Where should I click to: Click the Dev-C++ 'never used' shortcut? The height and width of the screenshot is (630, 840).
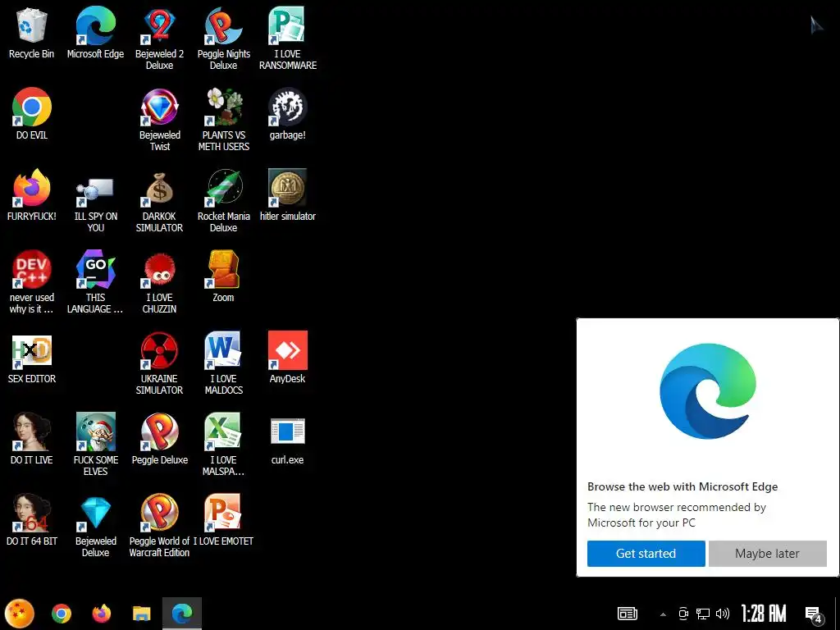click(32, 282)
